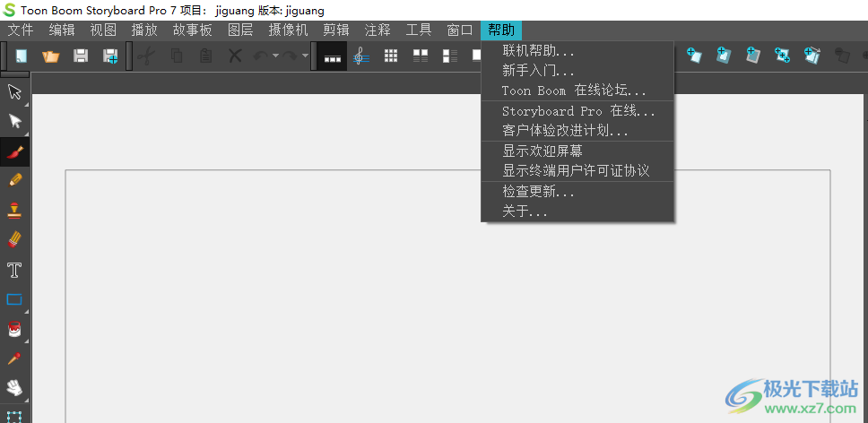Open the 关于... entry
Screen dimensions: 868x423
(x=577, y=211)
